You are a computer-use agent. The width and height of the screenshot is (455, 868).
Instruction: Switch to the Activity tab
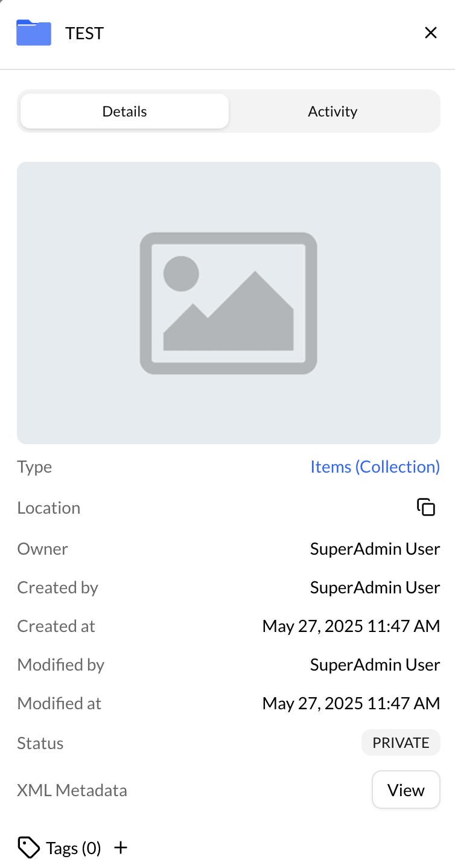332,112
